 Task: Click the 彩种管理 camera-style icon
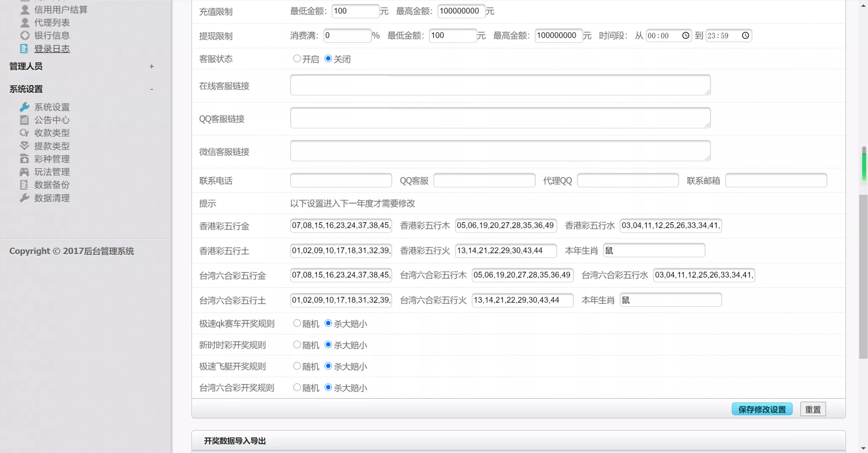click(25, 159)
